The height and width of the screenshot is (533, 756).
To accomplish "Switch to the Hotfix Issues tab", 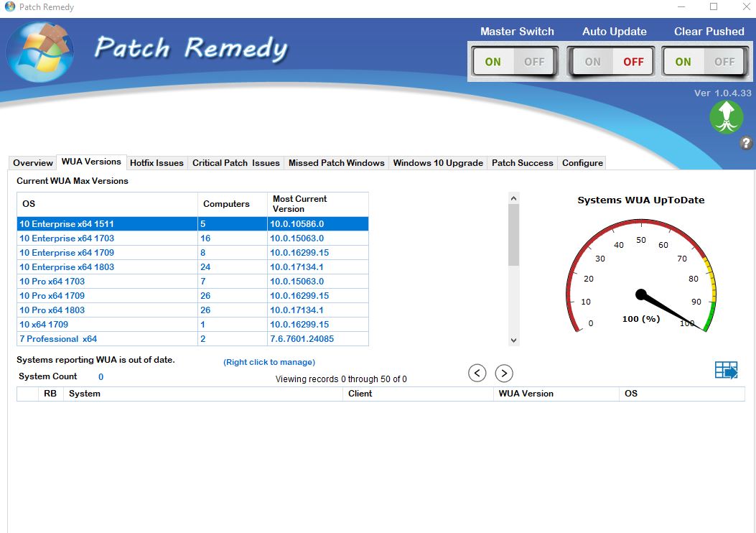I will coord(157,163).
